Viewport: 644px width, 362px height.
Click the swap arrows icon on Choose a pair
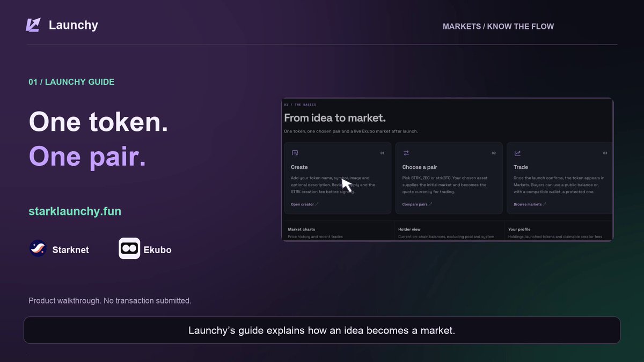(406, 153)
